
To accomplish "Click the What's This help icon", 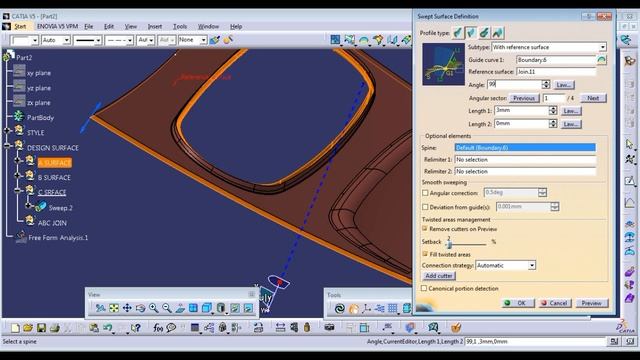I will (136, 328).
